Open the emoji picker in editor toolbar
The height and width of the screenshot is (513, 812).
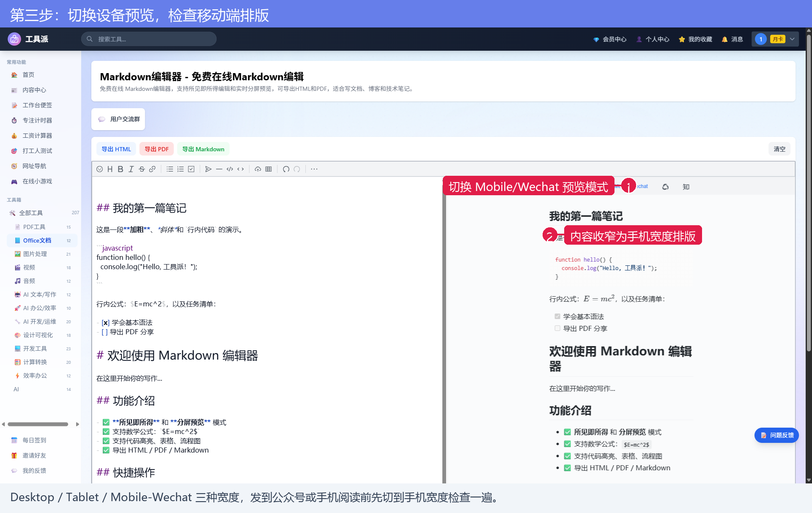pos(99,169)
